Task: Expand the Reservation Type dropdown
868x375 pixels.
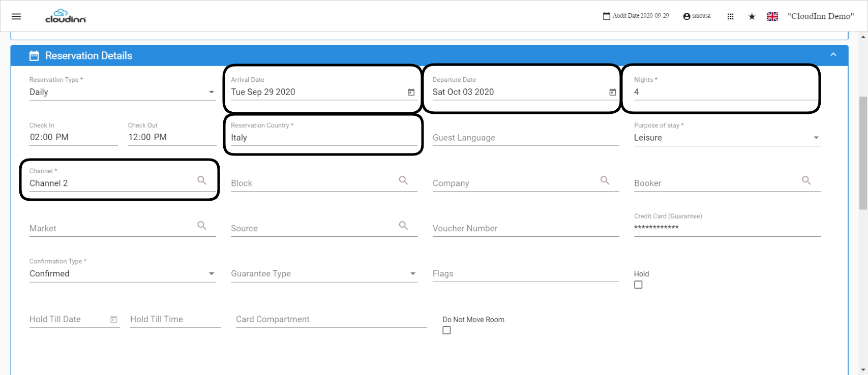Action: [x=123, y=92]
